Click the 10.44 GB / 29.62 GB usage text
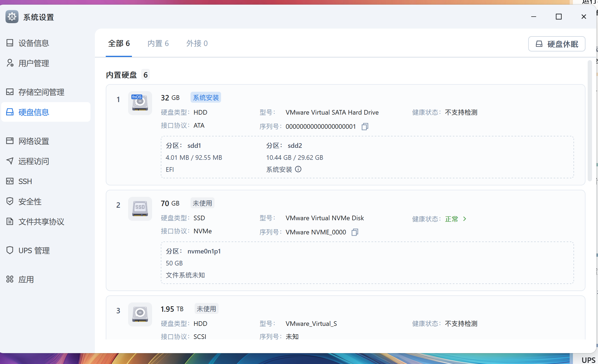The width and height of the screenshot is (598, 364). click(295, 158)
